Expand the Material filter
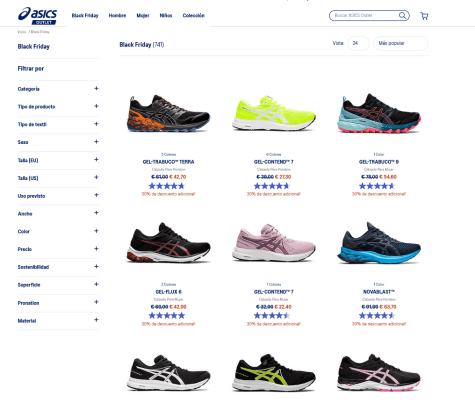The width and height of the screenshot is (475, 403). click(x=58, y=321)
